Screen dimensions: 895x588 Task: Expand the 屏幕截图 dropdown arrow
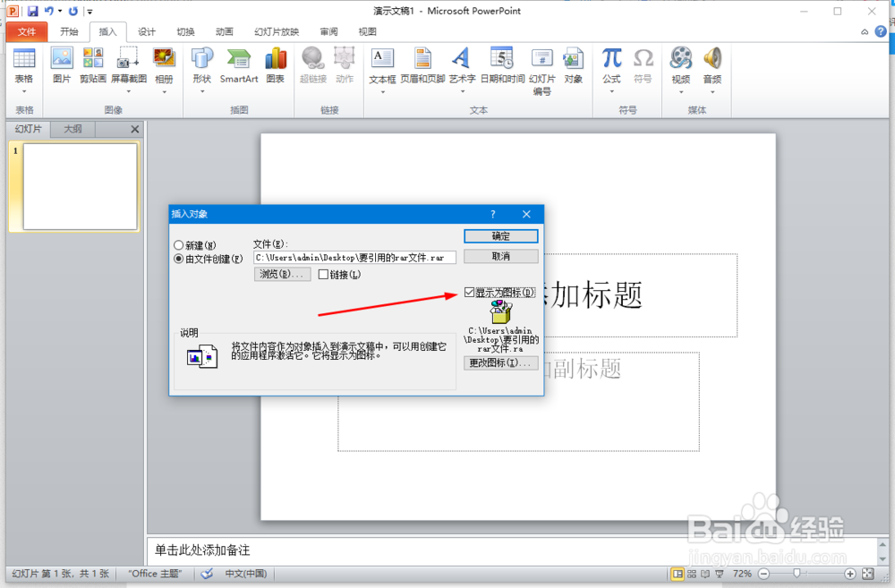(128, 91)
